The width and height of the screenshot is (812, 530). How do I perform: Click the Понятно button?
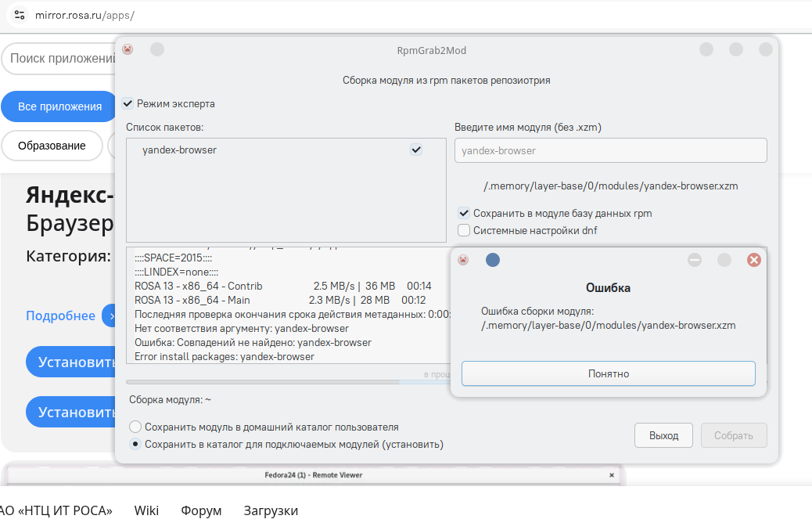(x=608, y=373)
